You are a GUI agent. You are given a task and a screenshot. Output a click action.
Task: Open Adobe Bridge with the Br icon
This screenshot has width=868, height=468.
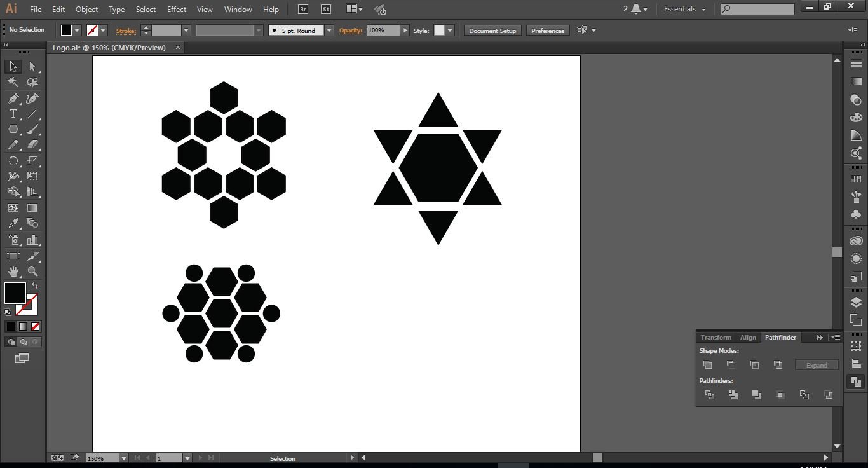[303, 10]
